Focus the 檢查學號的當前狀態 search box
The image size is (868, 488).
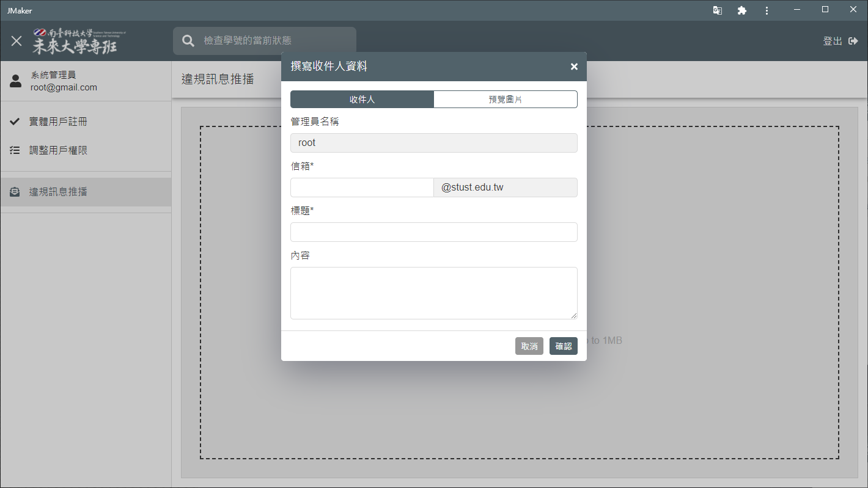[x=265, y=41]
